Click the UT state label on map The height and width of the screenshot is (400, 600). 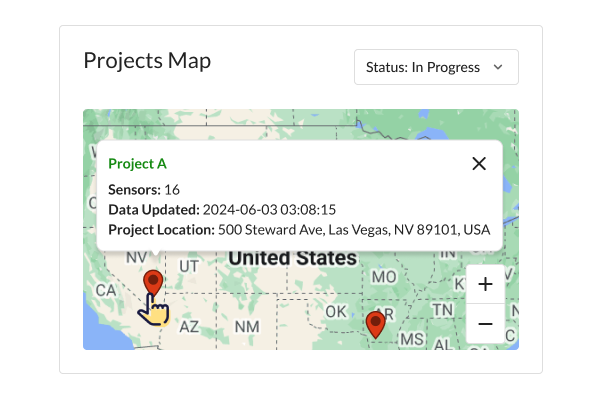(189, 266)
